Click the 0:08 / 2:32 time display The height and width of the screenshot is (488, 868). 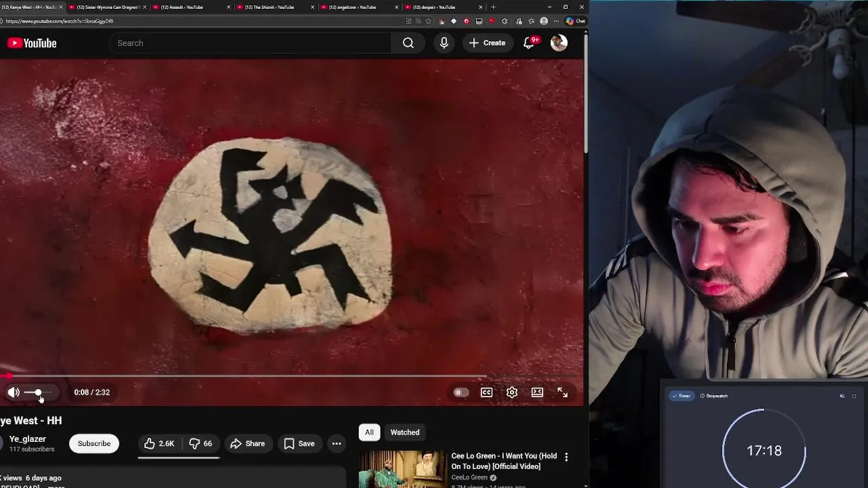coord(92,392)
